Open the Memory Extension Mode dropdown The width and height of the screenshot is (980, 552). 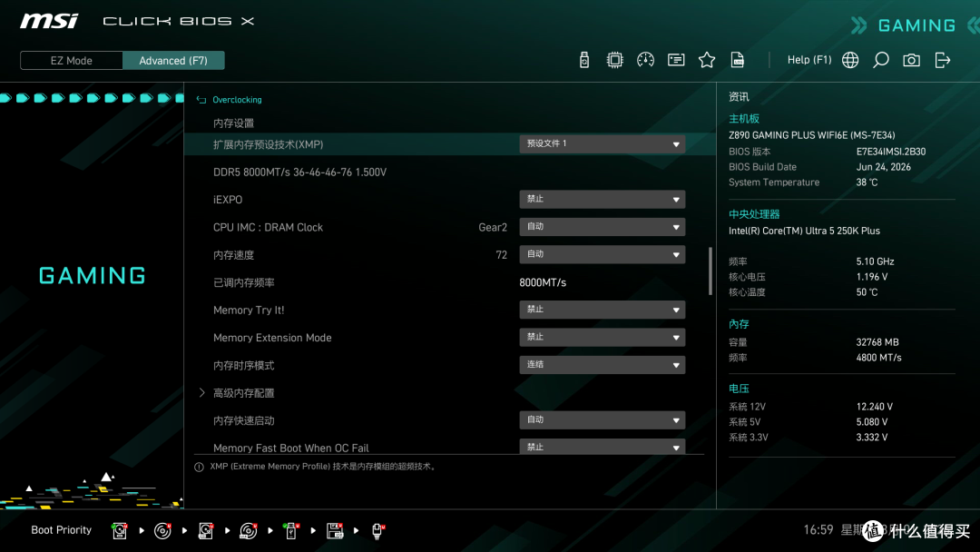click(602, 337)
